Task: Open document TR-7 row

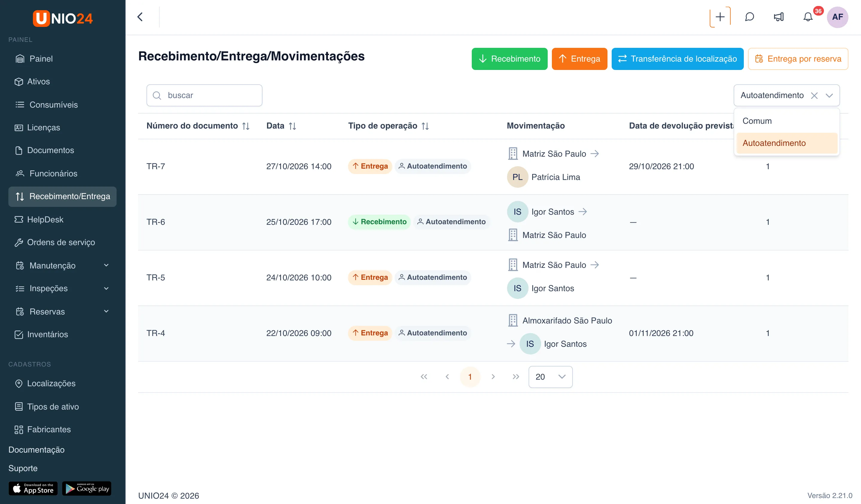Action: (493, 167)
